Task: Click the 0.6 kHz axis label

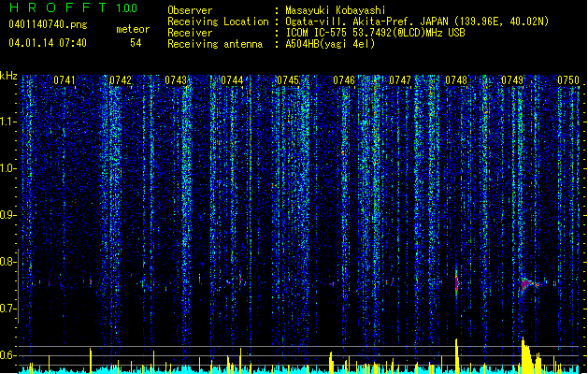Action: (x=8, y=355)
